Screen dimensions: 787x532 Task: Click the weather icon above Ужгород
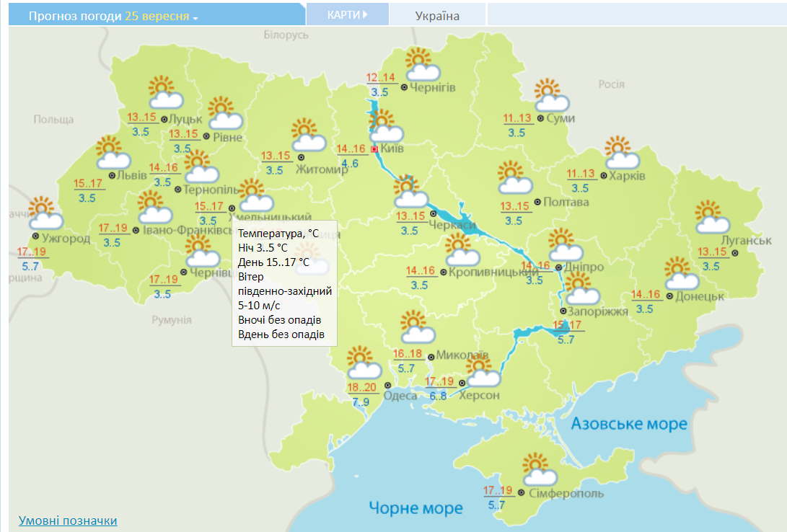click(47, 213)
